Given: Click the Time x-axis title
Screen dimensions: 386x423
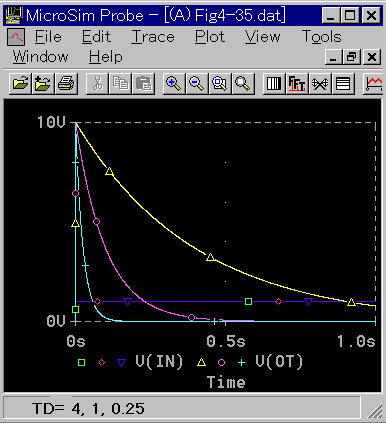Looking at the screenshot, I should coord(226,382).
